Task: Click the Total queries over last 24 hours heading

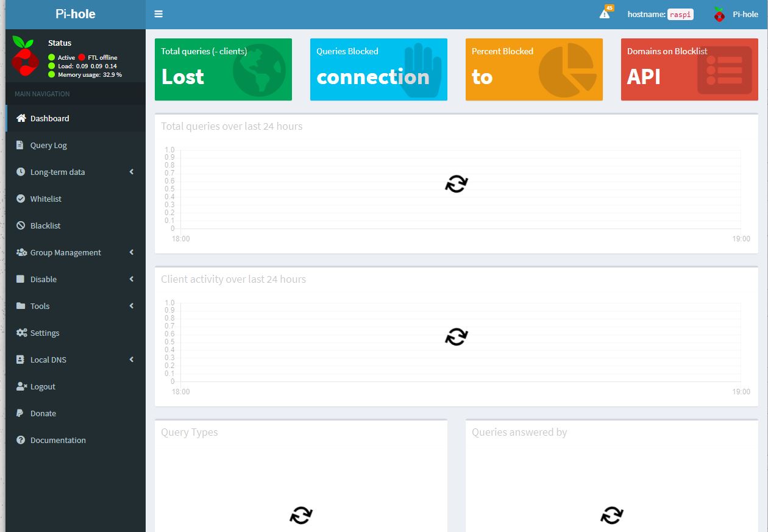Action: coord(232,126)
